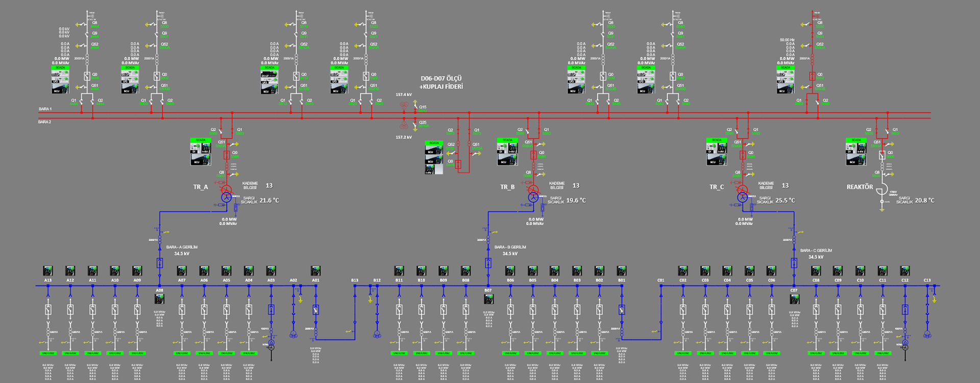Click the SCADA label in the REAKTÖR bay
This screenshot has width=980, height=383.
(x=856, y=140)
